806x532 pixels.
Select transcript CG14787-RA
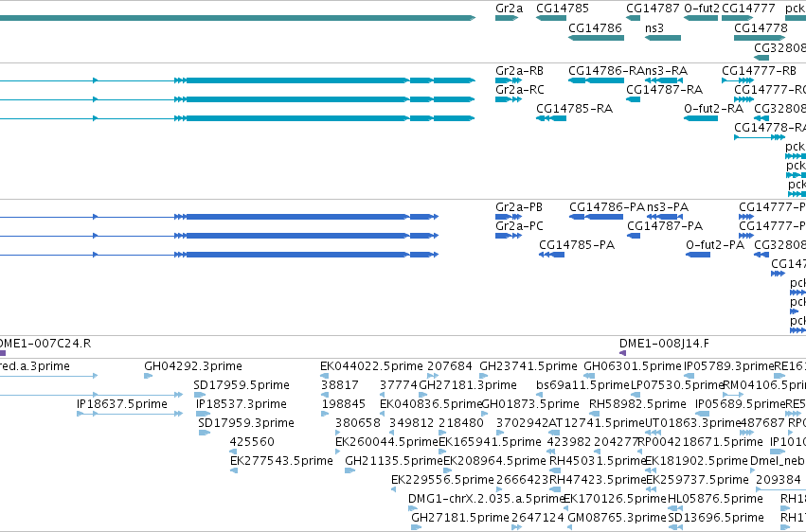click(x=664, y=90)
